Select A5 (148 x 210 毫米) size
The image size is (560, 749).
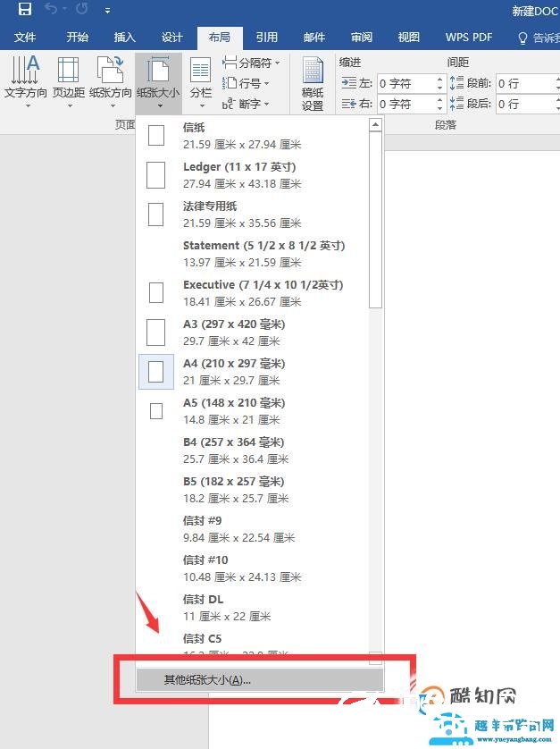[x=252, y=411]
